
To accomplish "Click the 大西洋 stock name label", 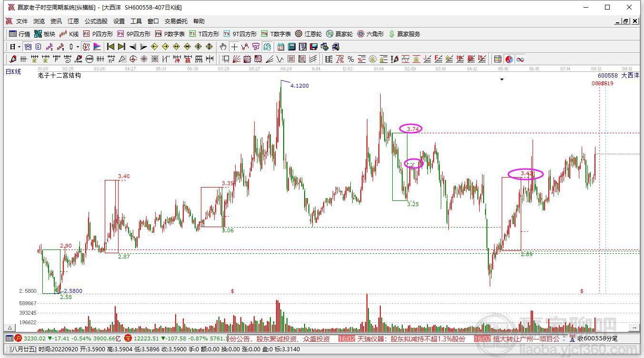I will click(x=630, y=75).
